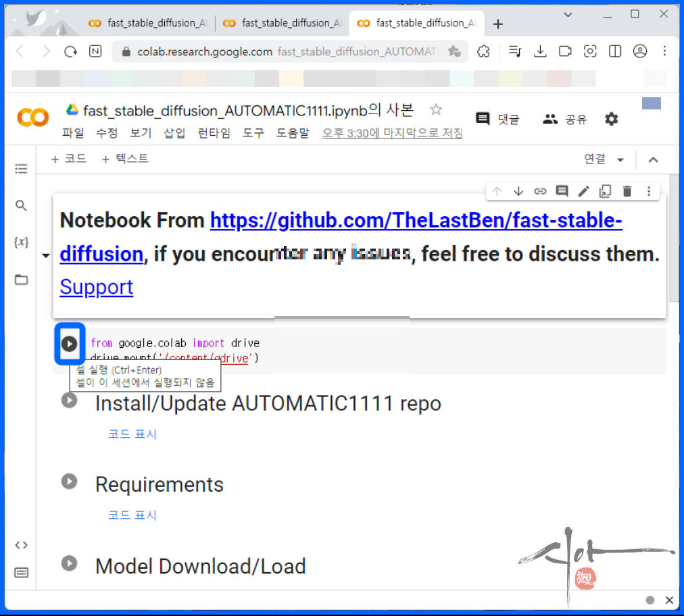
Task: Click the notebook title fast_stable_diffusion_AUTOMATIC1111.ipynb
Action: [248, 111]
